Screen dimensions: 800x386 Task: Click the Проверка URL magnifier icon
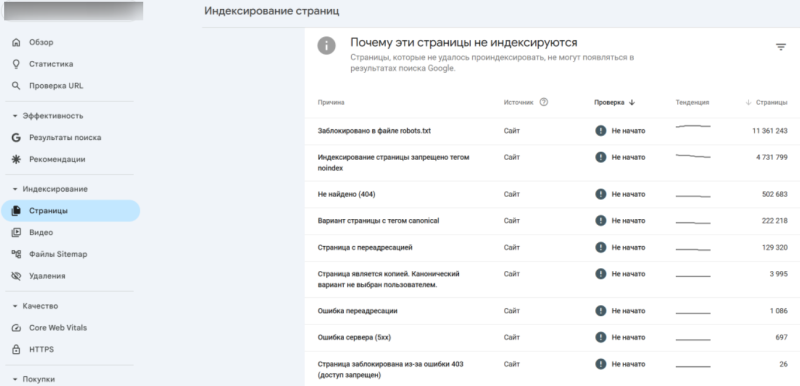17,86
